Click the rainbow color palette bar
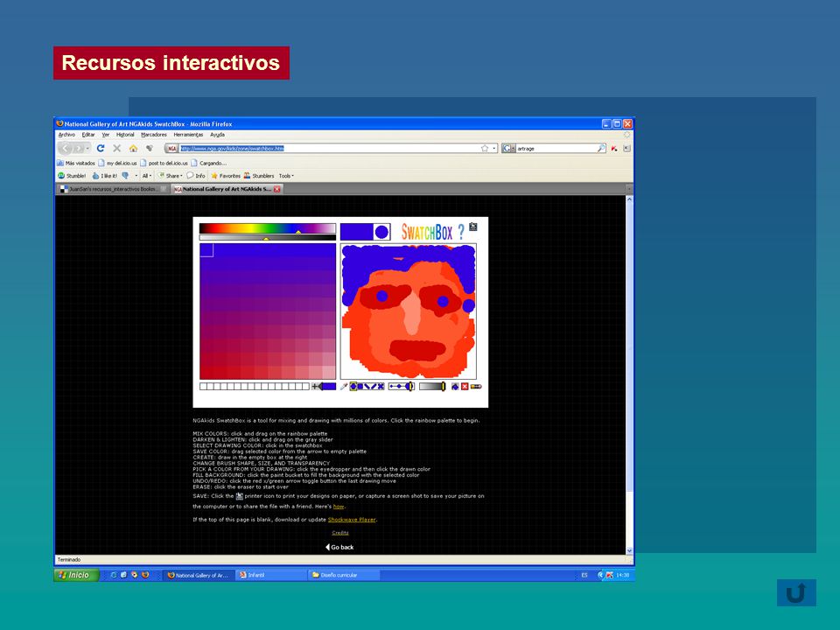840x630 pixels. pyautogui.click(x=268, y=228)
